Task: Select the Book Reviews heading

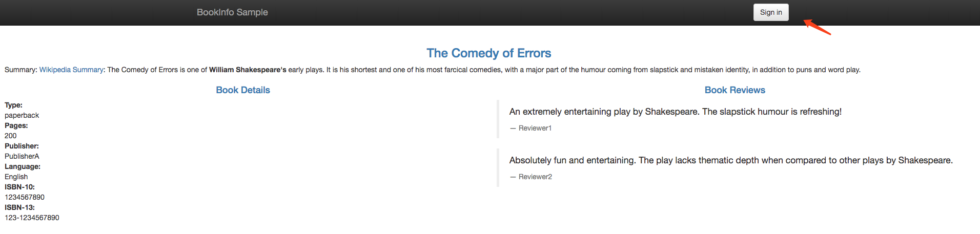Action: tap(735, 90)
